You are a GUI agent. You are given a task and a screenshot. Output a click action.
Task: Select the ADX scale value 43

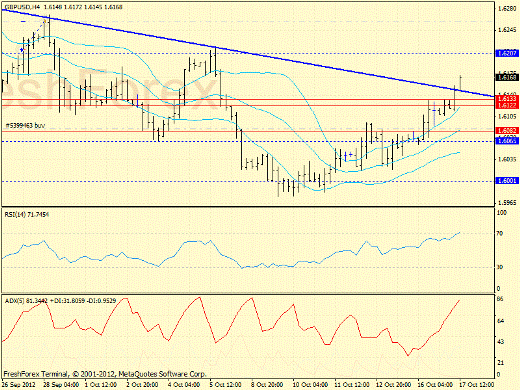pos(500,342)
